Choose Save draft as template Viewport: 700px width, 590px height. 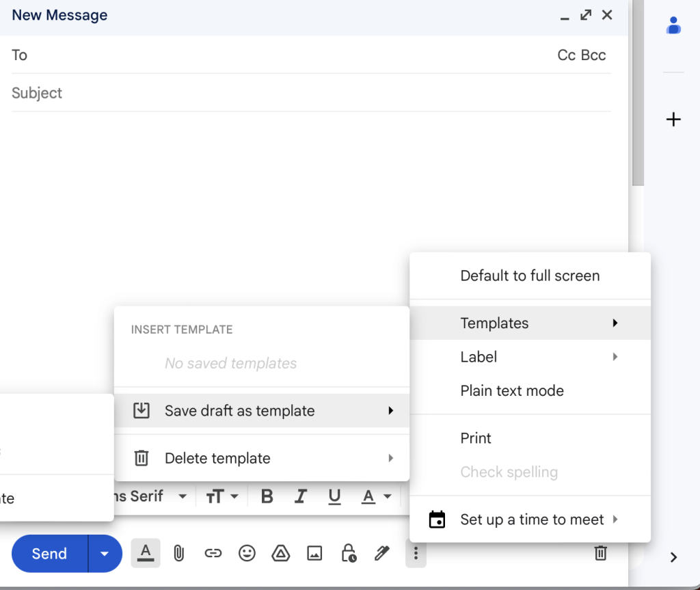(x=239, y=410)
